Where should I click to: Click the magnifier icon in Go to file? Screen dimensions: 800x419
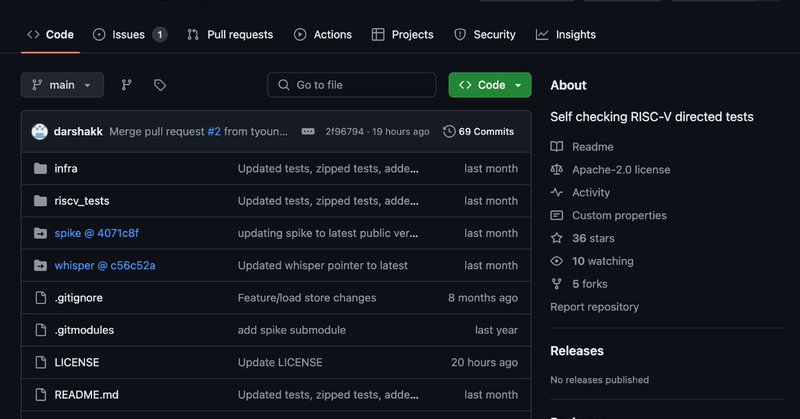[284, 85]
